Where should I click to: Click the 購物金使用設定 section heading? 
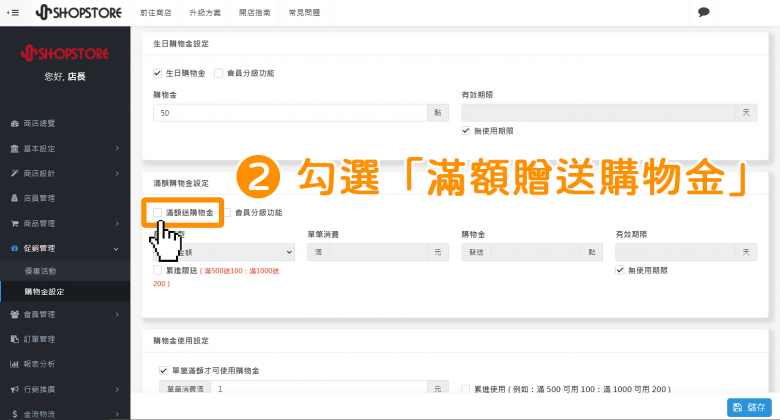(x=181, y=340)
